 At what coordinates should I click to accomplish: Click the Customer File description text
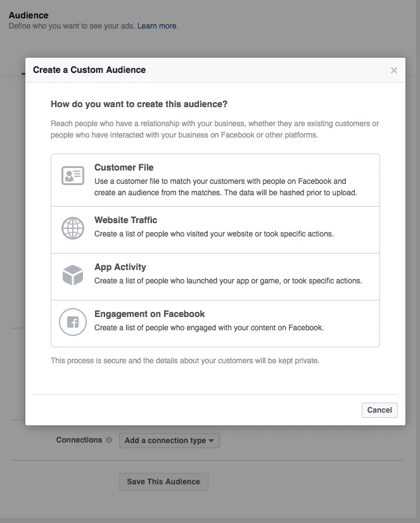[x=226, y=187]
